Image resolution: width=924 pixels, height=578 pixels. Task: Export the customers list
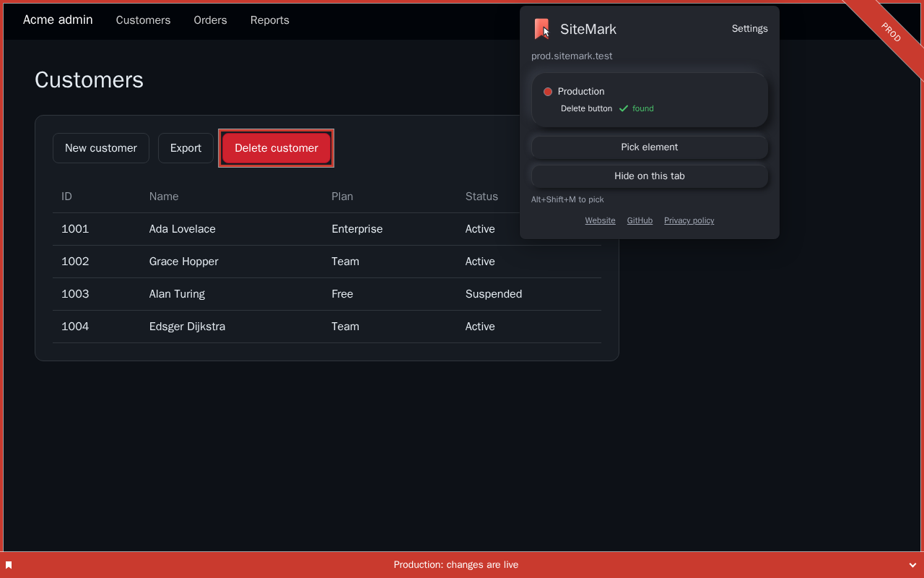coord(186,148)
